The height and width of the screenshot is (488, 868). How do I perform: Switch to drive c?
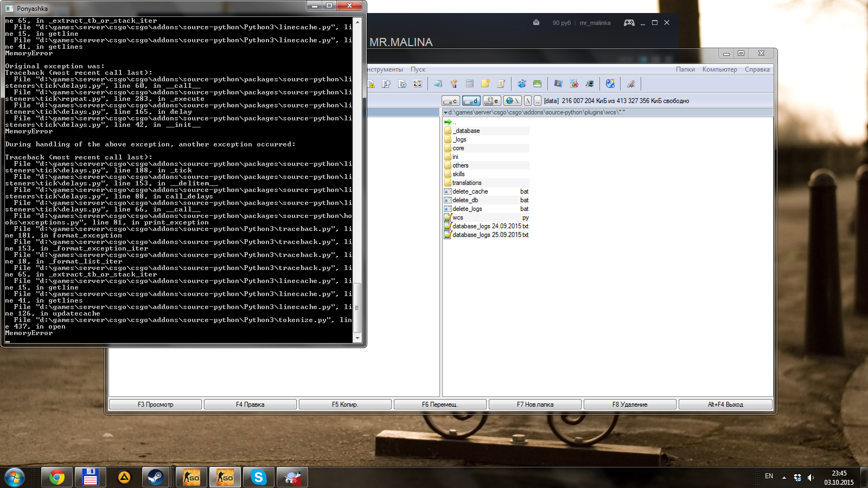pyautogui.click(x=450, y=101)
